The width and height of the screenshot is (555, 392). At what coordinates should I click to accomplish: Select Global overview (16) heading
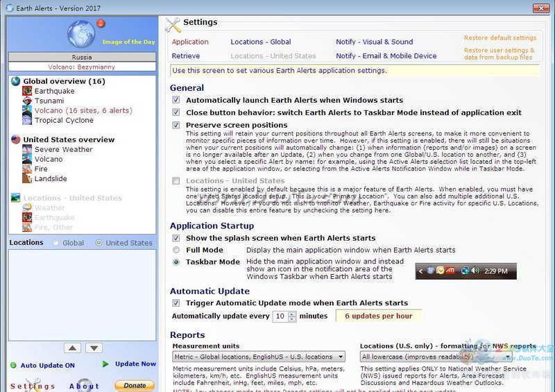pyautogui.click(x=64, y=81)
